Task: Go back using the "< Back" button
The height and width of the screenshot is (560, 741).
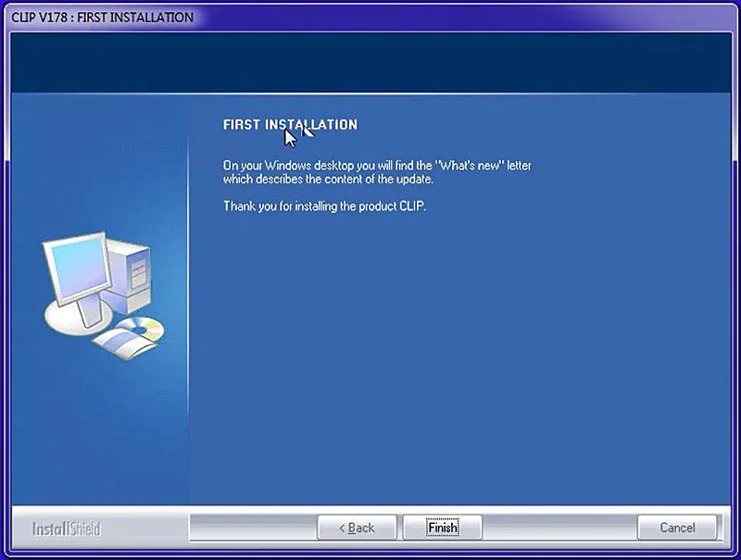Action: 357,528
